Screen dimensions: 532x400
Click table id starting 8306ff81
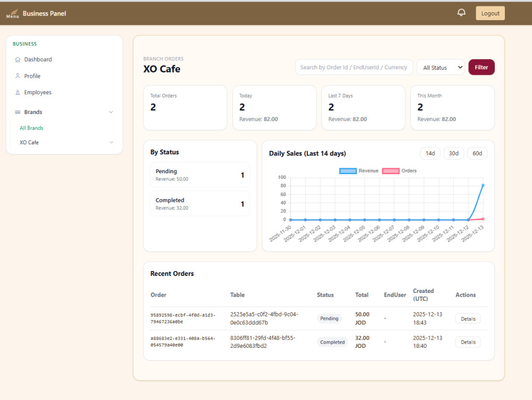point(263,342)
